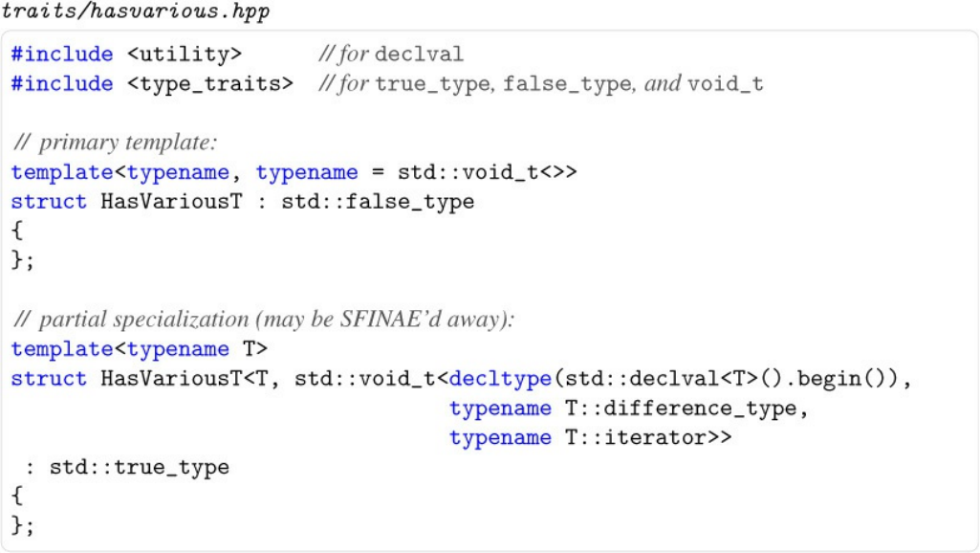
Task: Click the <type_traits> include header
Action: click(210, 84)
